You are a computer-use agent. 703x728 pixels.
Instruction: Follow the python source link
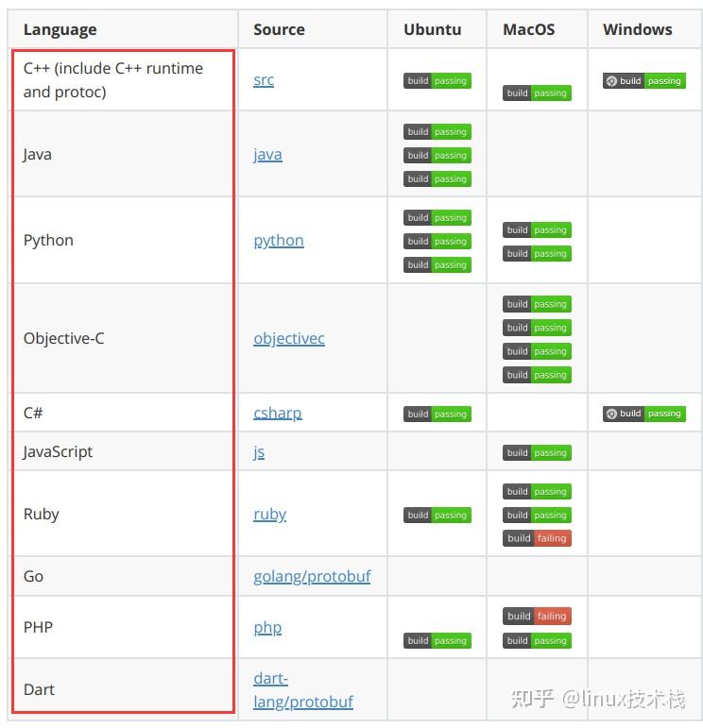pos(279,240)
